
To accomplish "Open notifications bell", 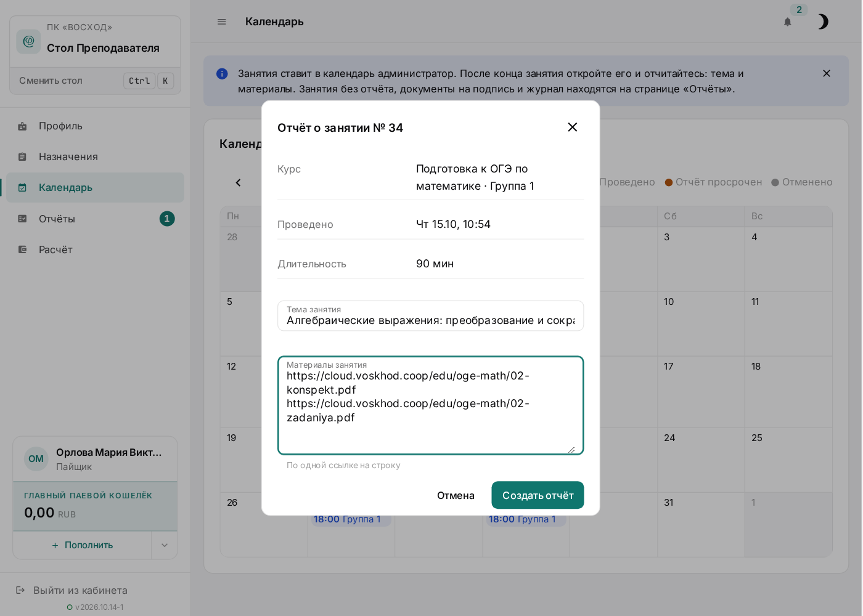I will 787,22.
